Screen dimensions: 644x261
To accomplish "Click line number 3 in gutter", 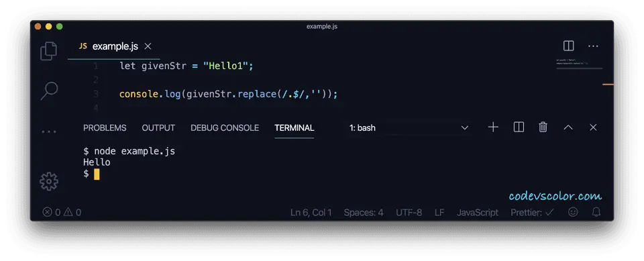I will tap(96, 94).
